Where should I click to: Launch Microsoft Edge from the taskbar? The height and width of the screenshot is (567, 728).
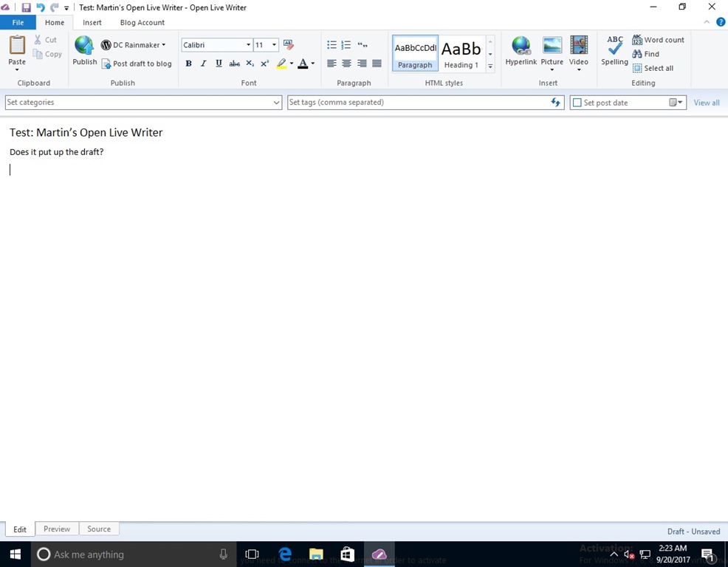click(284, 554)
